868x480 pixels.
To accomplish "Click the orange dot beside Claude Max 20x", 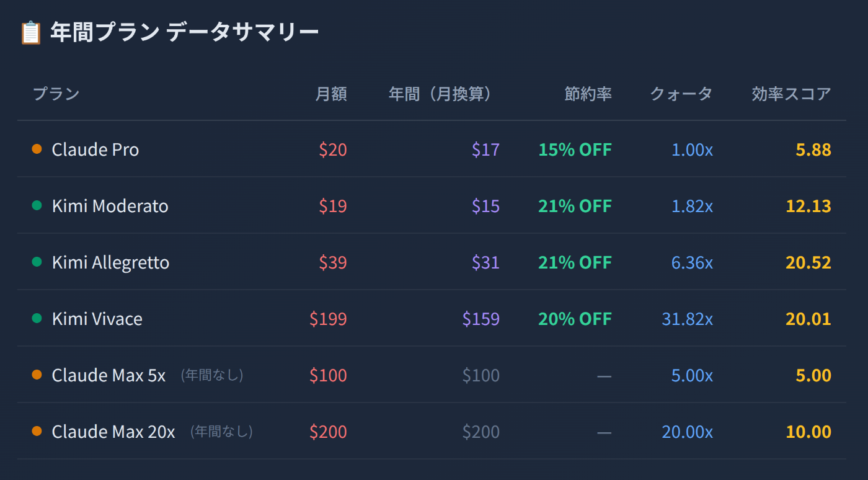I will click(x=37, y=431).
